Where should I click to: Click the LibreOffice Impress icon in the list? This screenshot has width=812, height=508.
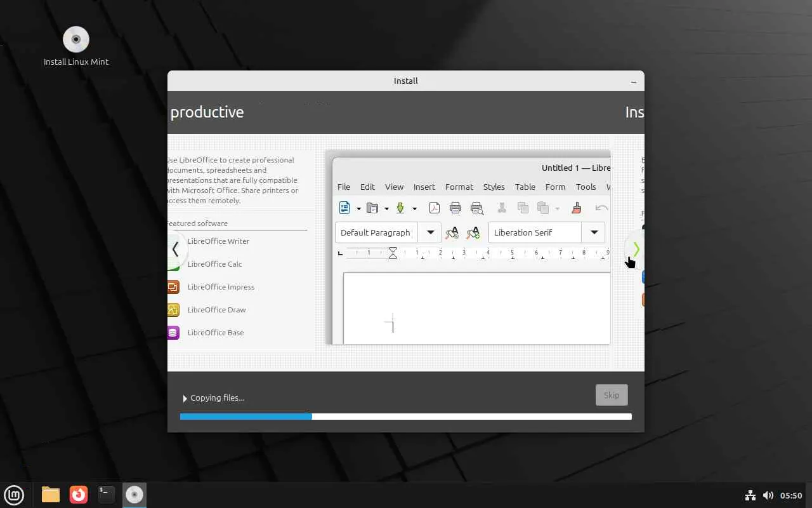click(173, 287)
